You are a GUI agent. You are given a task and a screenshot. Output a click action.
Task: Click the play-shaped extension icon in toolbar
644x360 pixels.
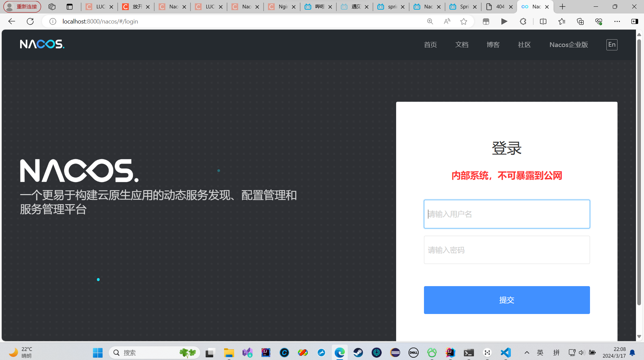point(504,21)
